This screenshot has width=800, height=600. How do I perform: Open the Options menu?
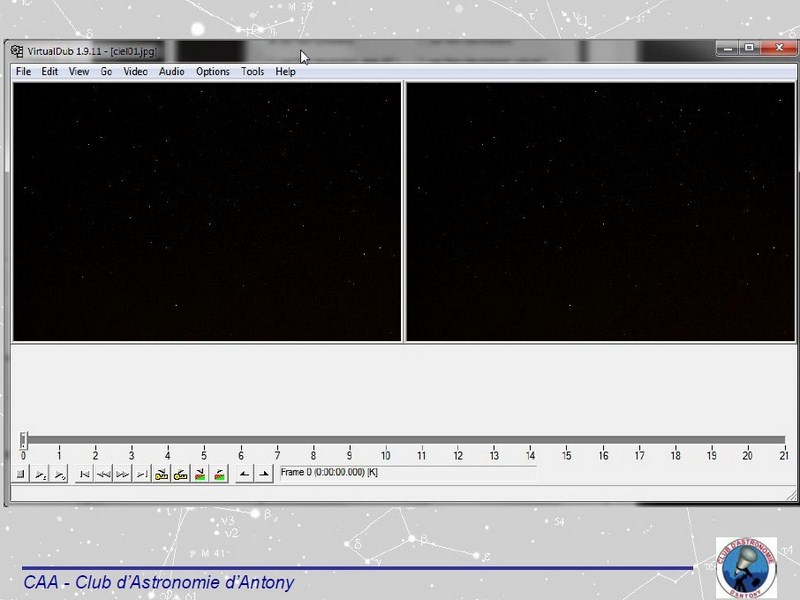(x=212, y=72)
